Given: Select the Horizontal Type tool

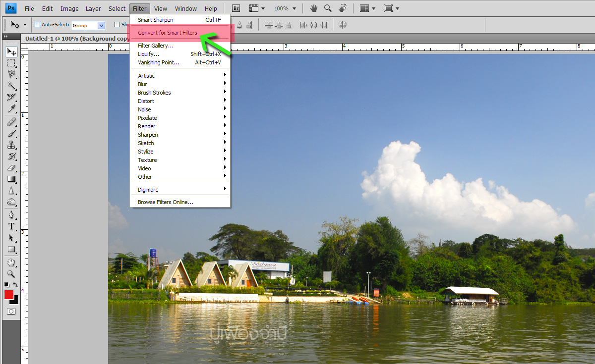Looking at the screenshot, I should tap(11, 226).
